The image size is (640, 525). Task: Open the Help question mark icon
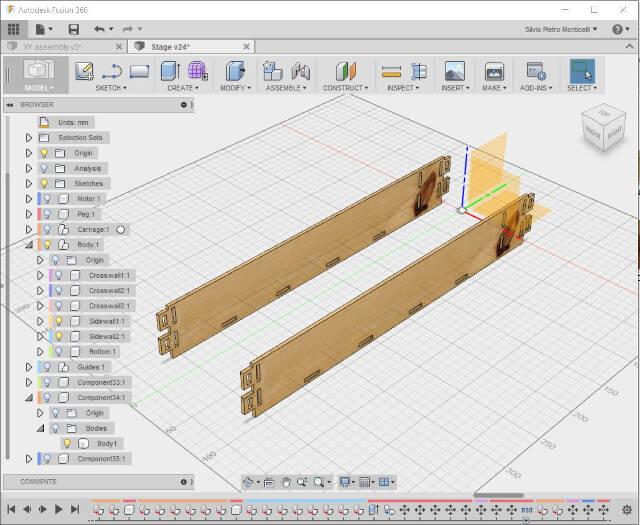point(617,29)
